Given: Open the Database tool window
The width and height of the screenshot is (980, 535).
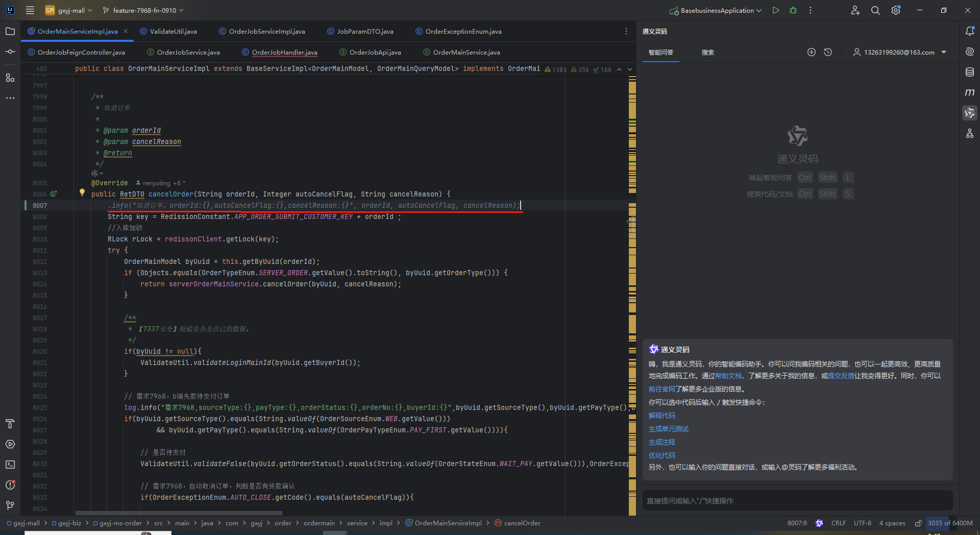Looking at the screenshot, I should tap(970, 72).
